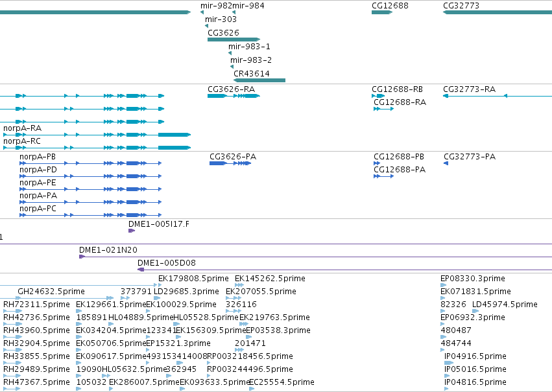Select the 484744 EST label
This screenshot has height=392, width=552.
[x=456, y=344]
